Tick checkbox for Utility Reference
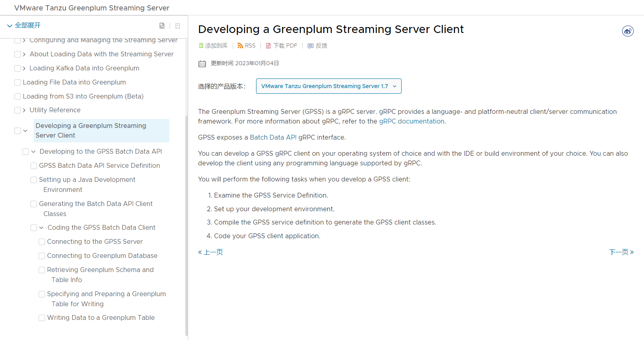Image resolution: width=644 pixels, height=340 pixels. click(x=18, y=110)
